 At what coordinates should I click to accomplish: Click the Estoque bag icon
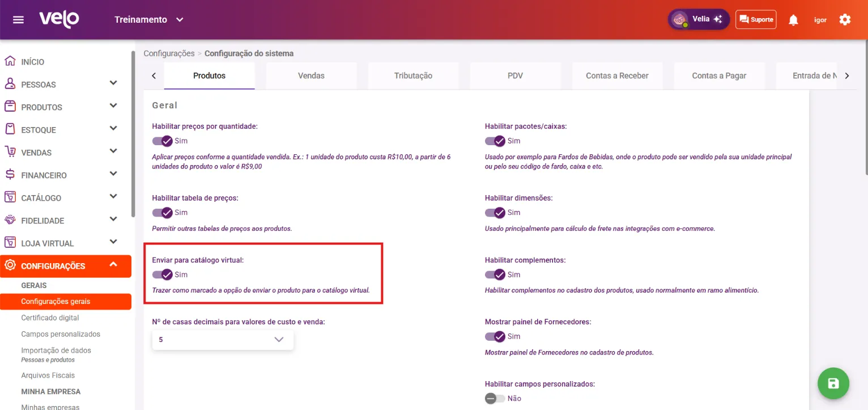point(10,129)
